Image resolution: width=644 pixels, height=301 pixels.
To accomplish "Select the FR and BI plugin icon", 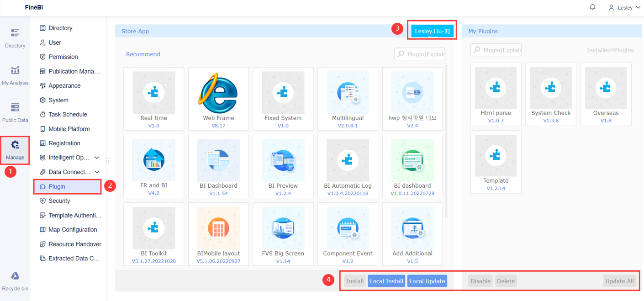I will point(153,160).
